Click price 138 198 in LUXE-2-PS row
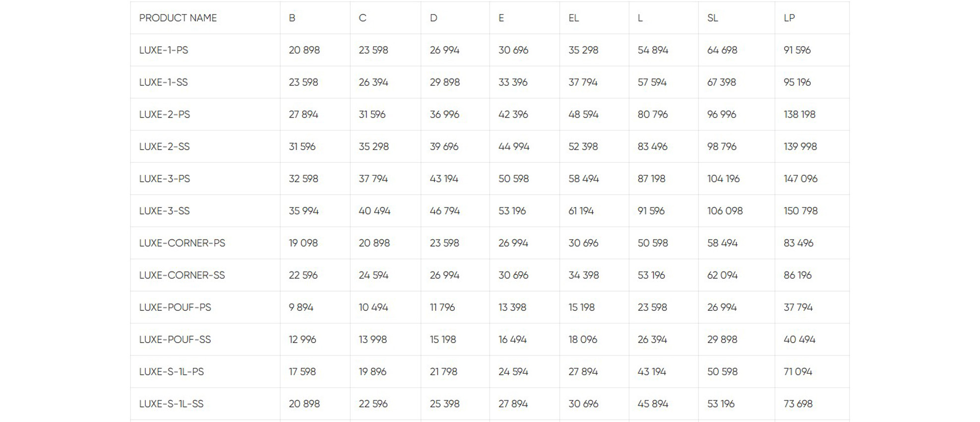 799,114
